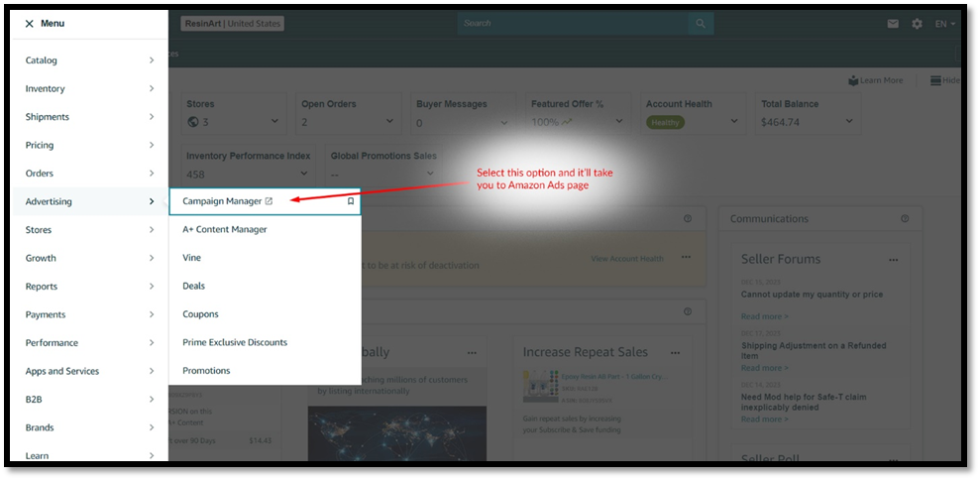Open the EN language dropdown

coord(945,24)
